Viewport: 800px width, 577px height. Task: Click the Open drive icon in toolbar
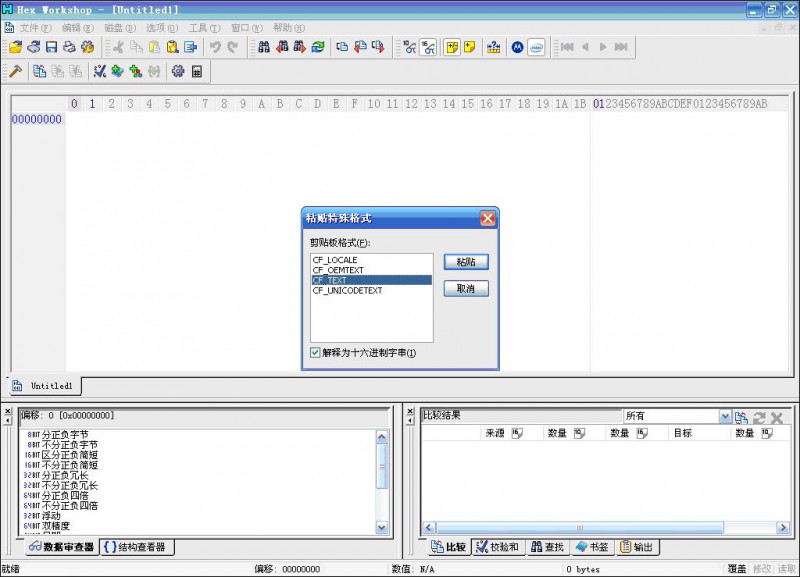[34, 47]
